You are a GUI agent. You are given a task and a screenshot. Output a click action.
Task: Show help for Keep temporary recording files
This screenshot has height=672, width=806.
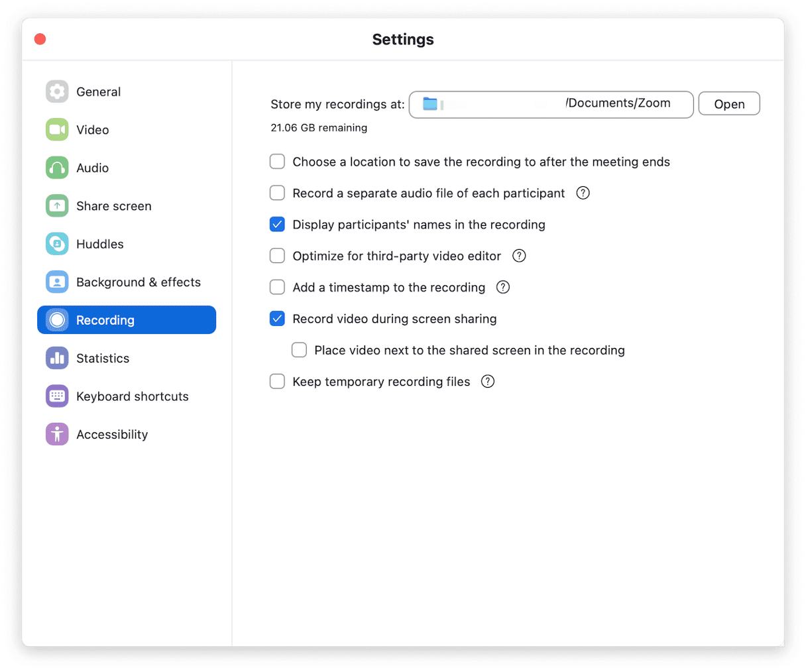(488, 381)
